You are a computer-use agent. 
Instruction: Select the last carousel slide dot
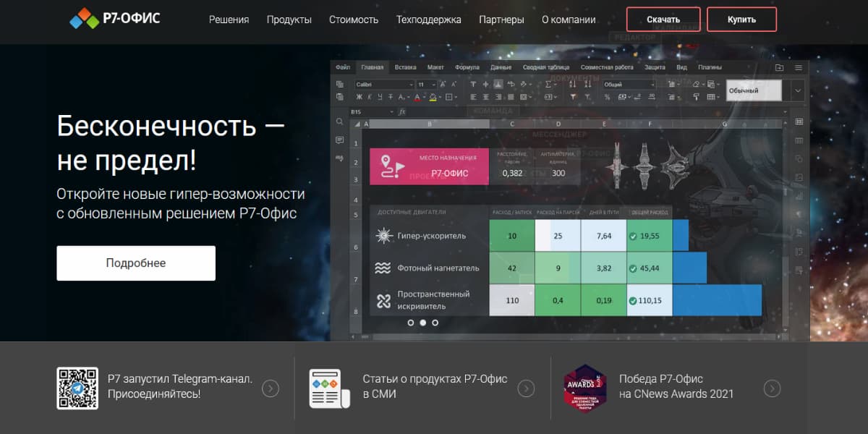pyautogui.click(x=435, y=323)
